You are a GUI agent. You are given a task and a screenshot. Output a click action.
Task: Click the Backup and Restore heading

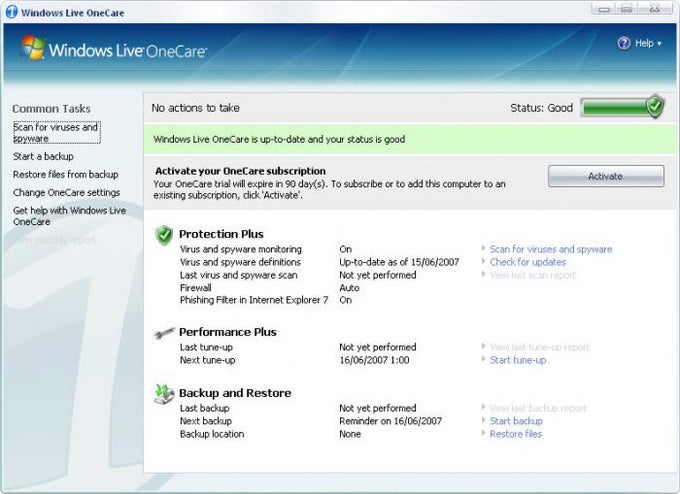(x=235, y=393)
